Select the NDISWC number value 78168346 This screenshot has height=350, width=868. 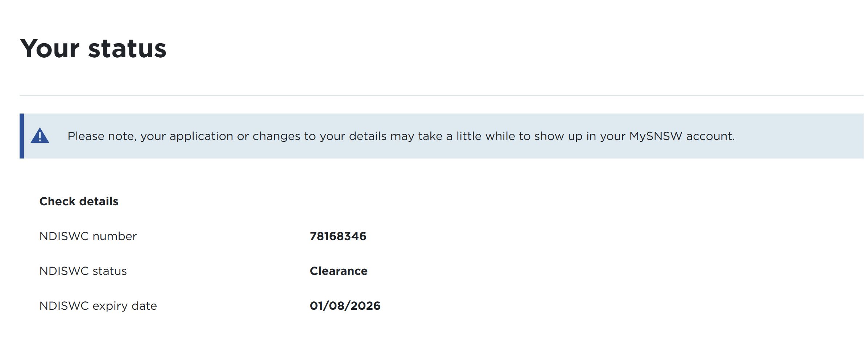pos(338,236)
